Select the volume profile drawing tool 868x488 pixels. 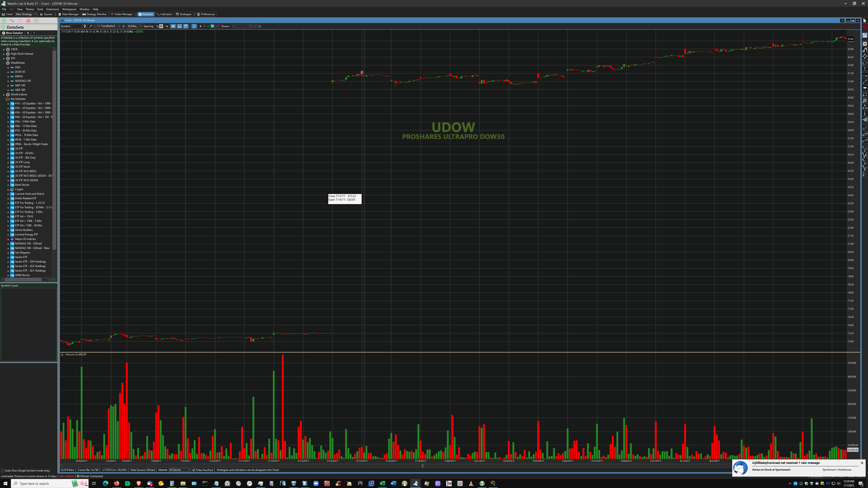(x=865, y=120)
